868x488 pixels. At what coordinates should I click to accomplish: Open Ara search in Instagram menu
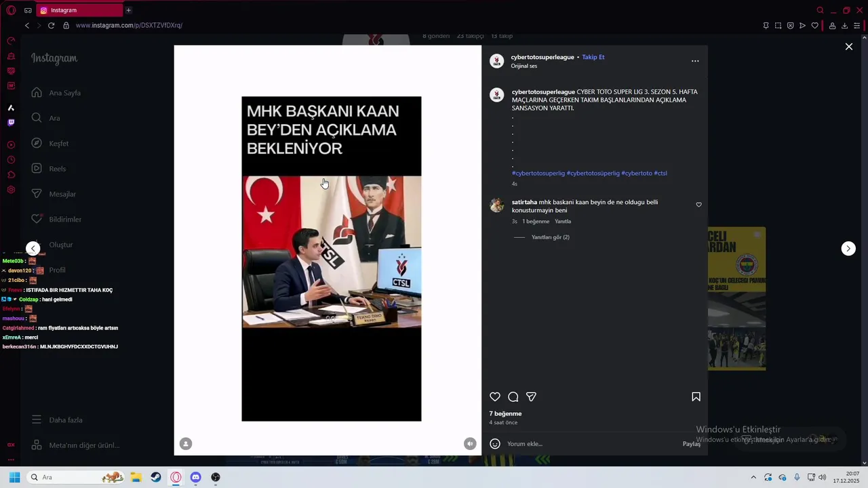click(x=46, y=118)
